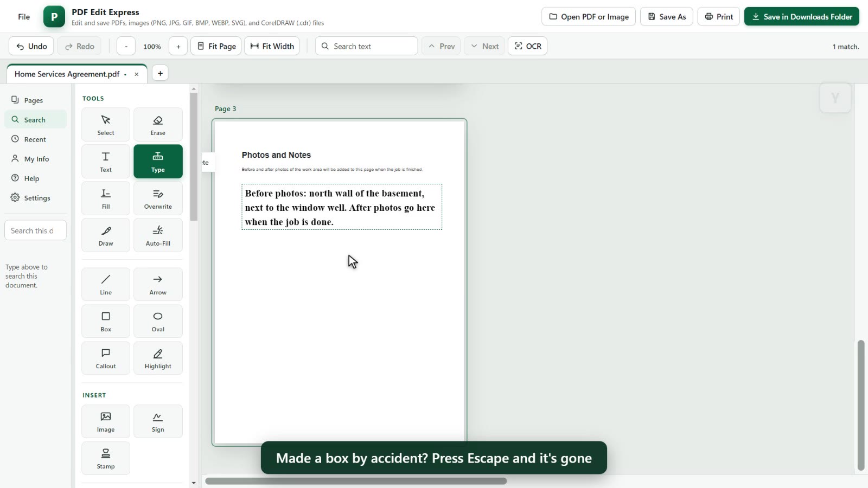This screenshot has width=868, height=488.
Task: Click the Redo button
Action: [x=80, y=46]
